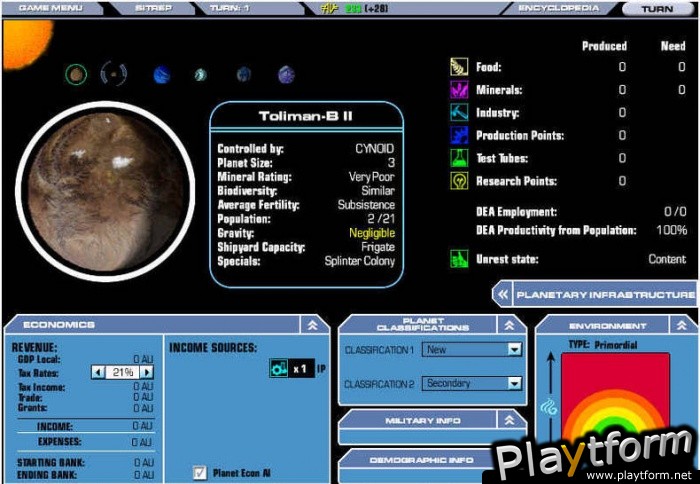The height and width of the screenshot is (484, 700).
Task: Click the Splinter Colony special
Action: (360, 261)
